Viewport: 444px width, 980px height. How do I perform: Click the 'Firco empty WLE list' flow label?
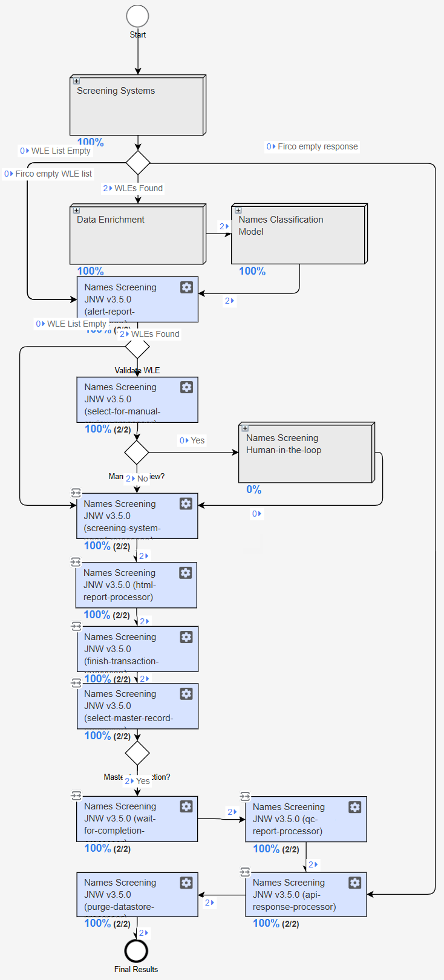click(x=48, y=174)
